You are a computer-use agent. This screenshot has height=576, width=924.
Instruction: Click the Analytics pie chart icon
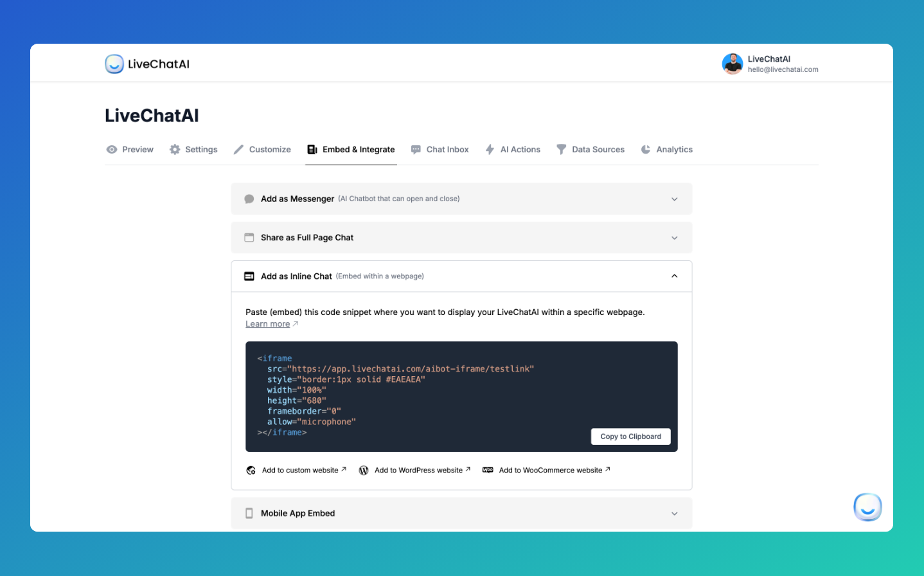(x=646, y=149)
